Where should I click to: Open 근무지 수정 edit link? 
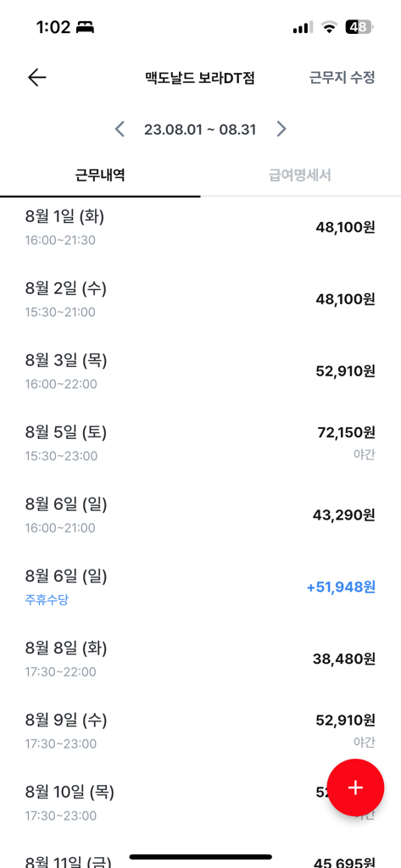coord(342,78)
